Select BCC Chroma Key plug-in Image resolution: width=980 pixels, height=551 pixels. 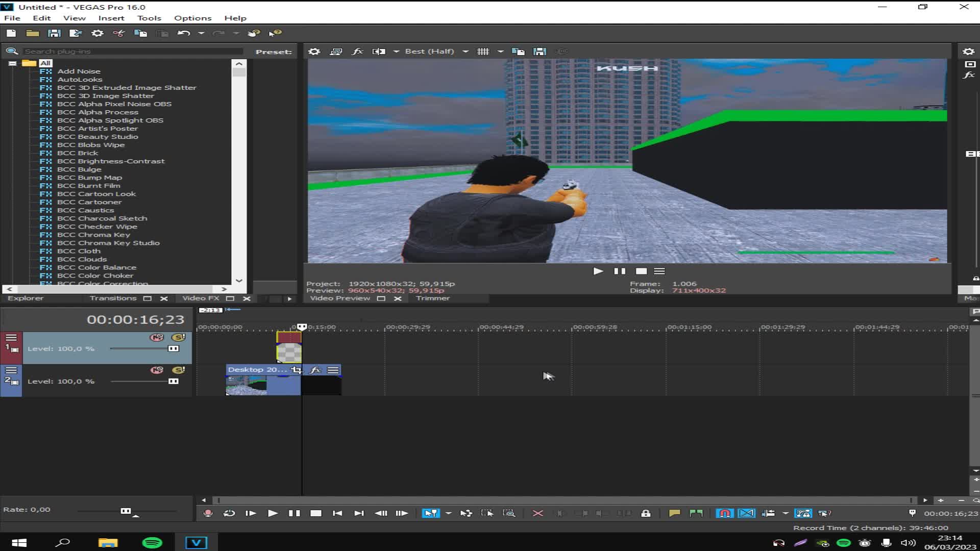[93, 235]
